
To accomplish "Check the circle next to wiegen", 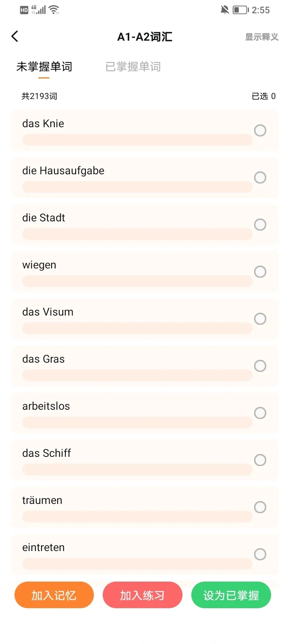I will (260, 272).
